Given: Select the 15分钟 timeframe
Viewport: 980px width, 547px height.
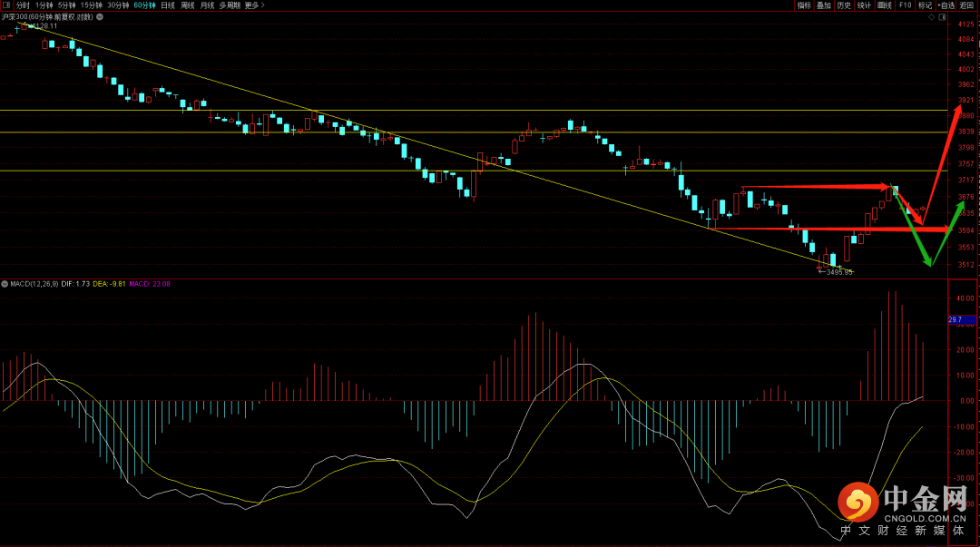Looking at the screenshot, I should 92,5.
